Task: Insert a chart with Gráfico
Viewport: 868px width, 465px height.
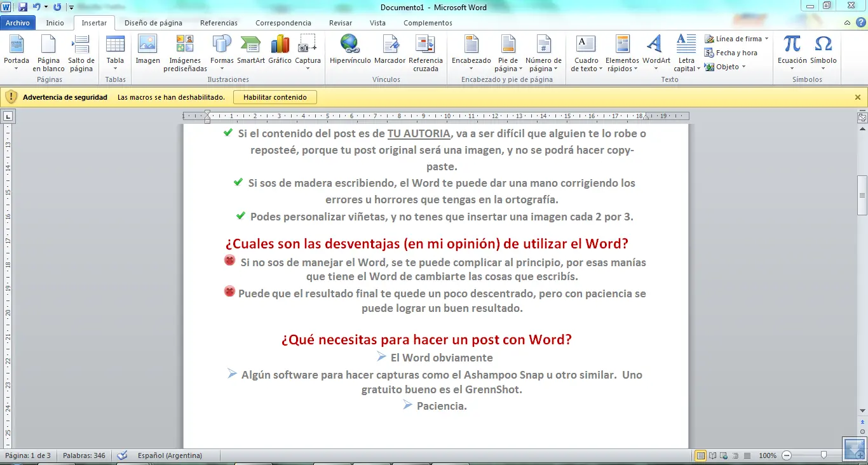Action: (x=280, y=50)
